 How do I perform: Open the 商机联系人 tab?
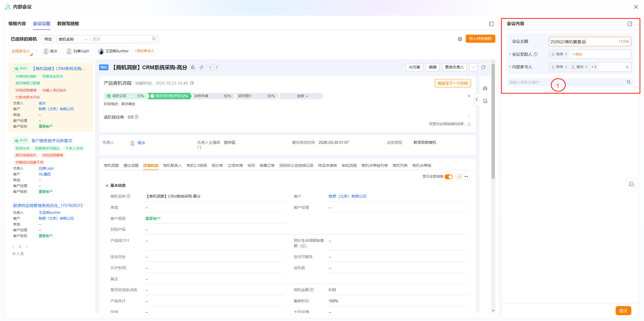point(172,166)
